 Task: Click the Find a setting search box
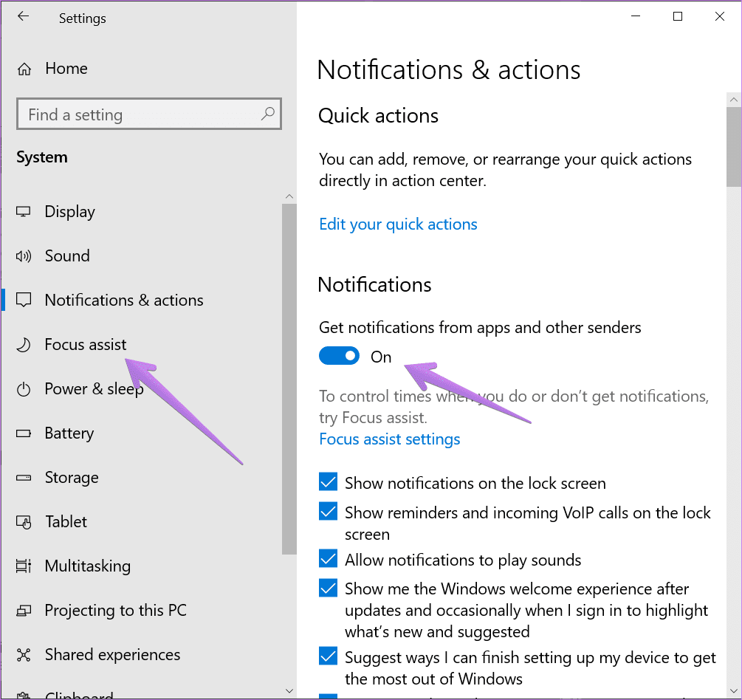(x=140, y=114)
